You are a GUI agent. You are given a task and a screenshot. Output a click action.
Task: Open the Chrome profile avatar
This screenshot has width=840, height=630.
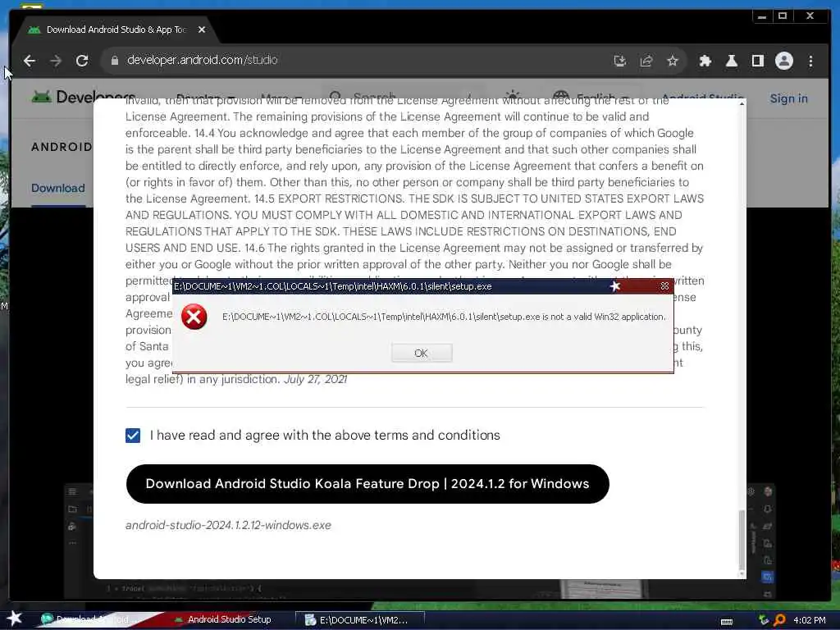pos(783,61)
